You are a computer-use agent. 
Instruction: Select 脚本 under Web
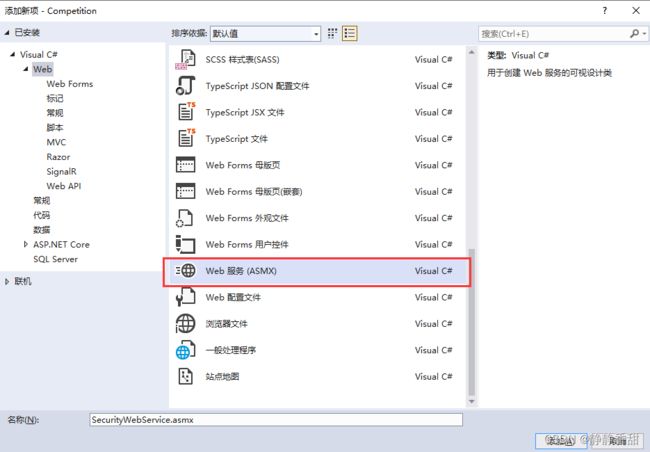click(55, 127)
